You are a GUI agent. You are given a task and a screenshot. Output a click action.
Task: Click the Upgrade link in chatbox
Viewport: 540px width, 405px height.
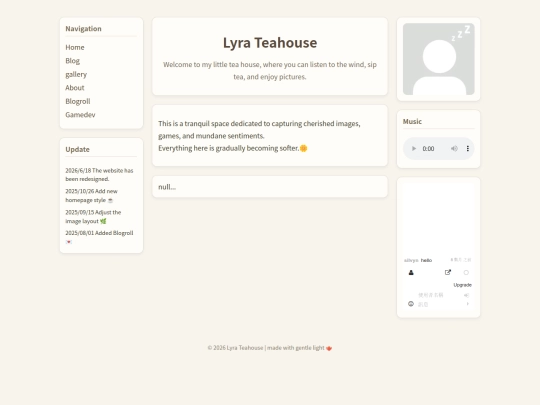coord(462,285)
